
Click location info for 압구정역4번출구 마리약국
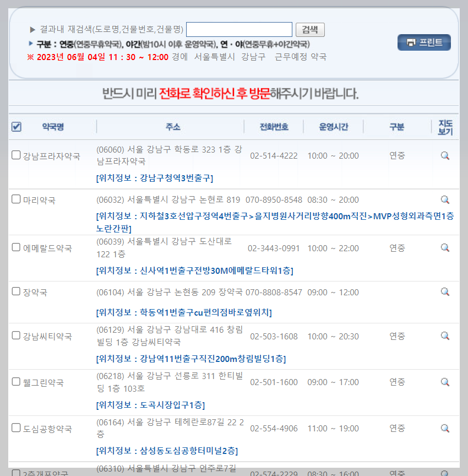click(x=275, y=222)
